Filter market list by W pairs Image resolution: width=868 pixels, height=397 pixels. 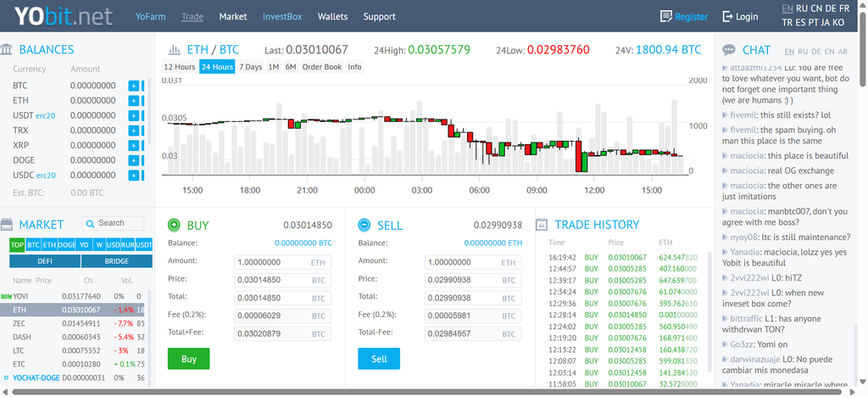[99, 245]
